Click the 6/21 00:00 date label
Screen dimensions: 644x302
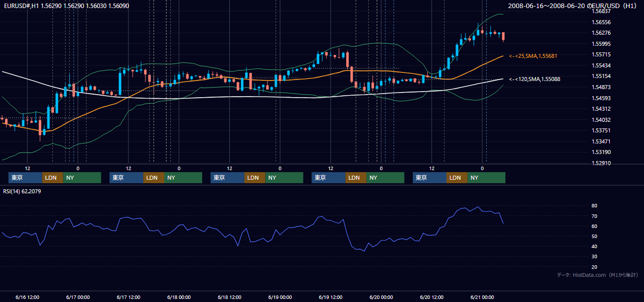point(482,297)
